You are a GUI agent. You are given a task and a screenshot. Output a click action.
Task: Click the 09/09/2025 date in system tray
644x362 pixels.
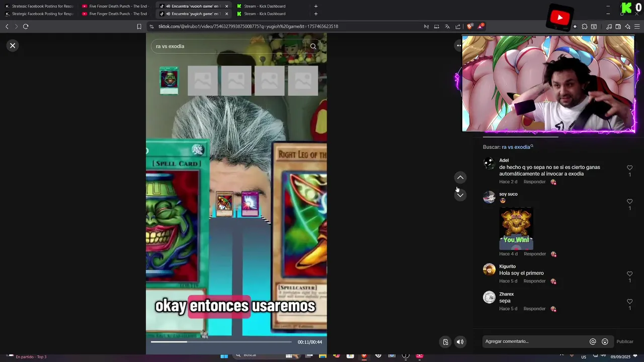[x=620, y=357]
